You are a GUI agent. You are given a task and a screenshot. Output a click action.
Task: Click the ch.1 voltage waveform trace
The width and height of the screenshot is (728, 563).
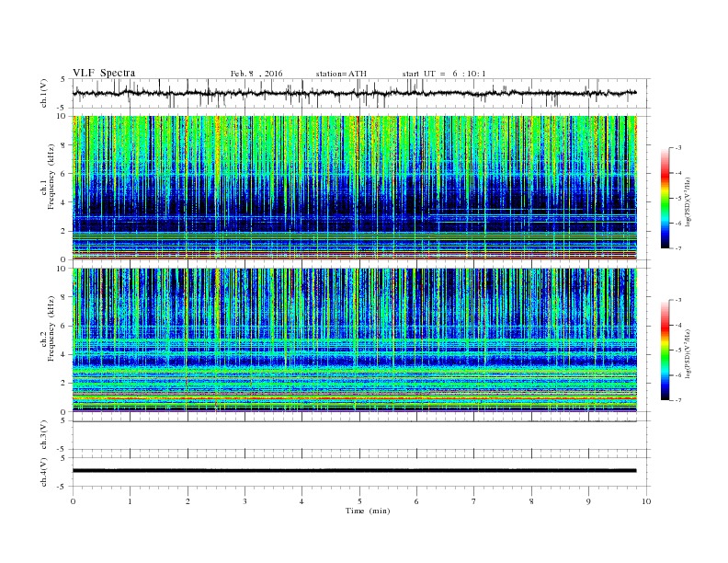coord(355,93)
